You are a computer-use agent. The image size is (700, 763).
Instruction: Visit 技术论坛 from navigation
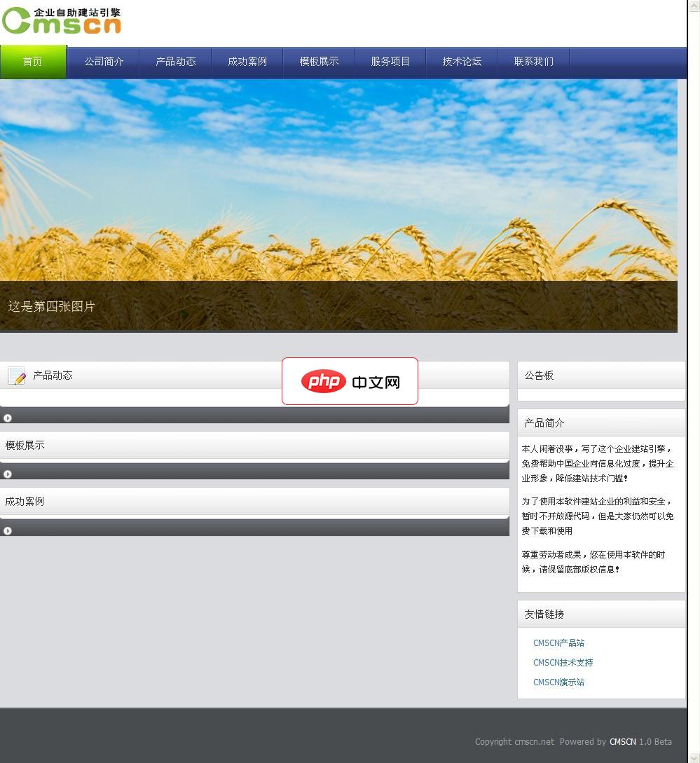pos(462,62)
